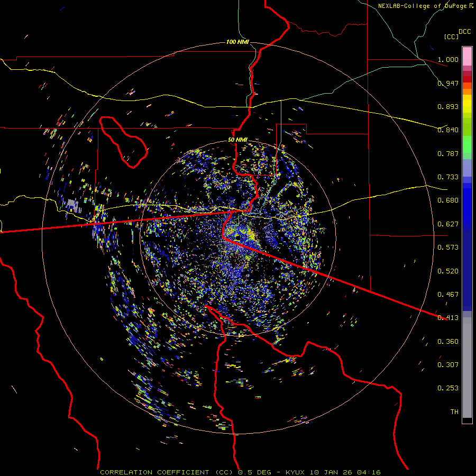Select the 0.893 scale value
The width and height of the screenshot is (476, 476).
[x=448, y=106]
